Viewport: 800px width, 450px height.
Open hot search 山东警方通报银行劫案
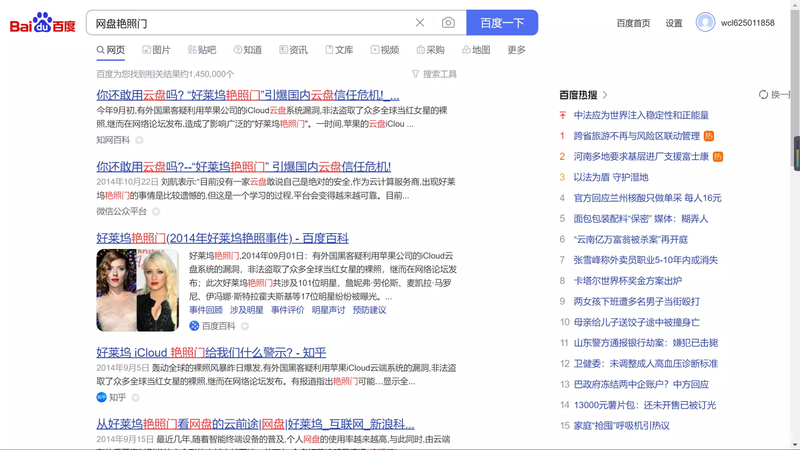coord(645,343)
